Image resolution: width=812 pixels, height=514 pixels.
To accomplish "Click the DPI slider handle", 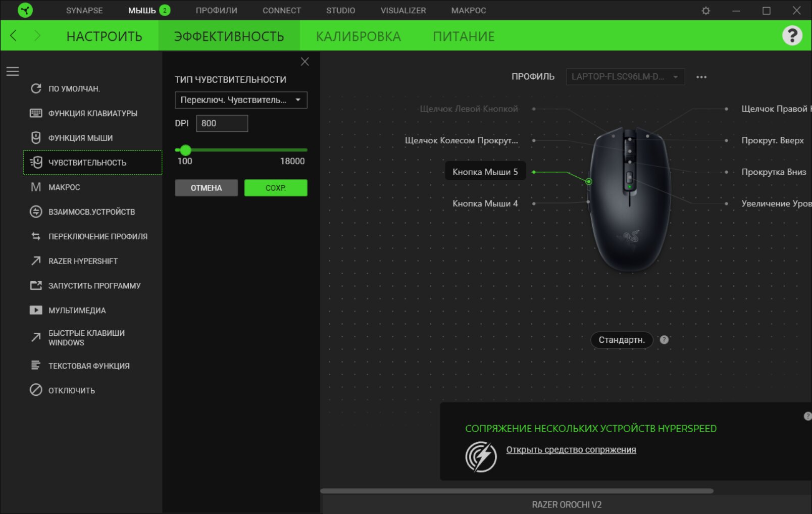I will pyautogui.click(x=185, y=150).
